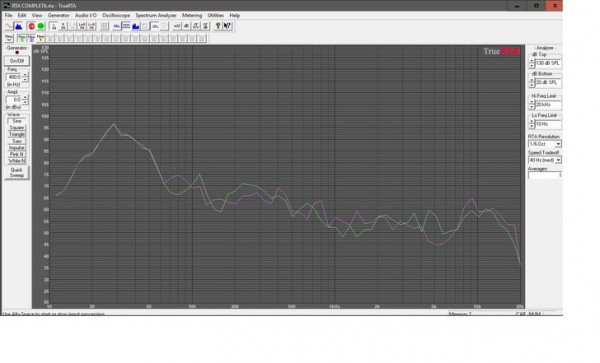This screenshot has width=600, height=363.
Task: Click the Averages input field
Action: [x=545, y=175]
